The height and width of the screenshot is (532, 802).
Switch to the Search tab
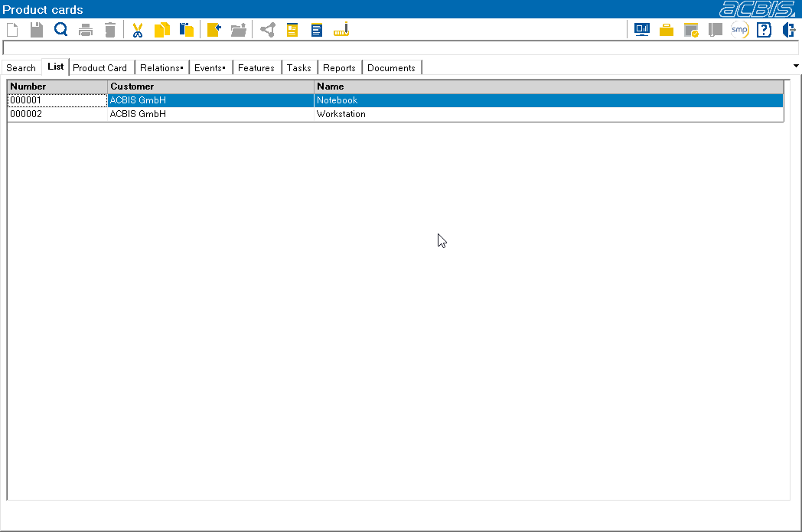(x=21, y=68)
